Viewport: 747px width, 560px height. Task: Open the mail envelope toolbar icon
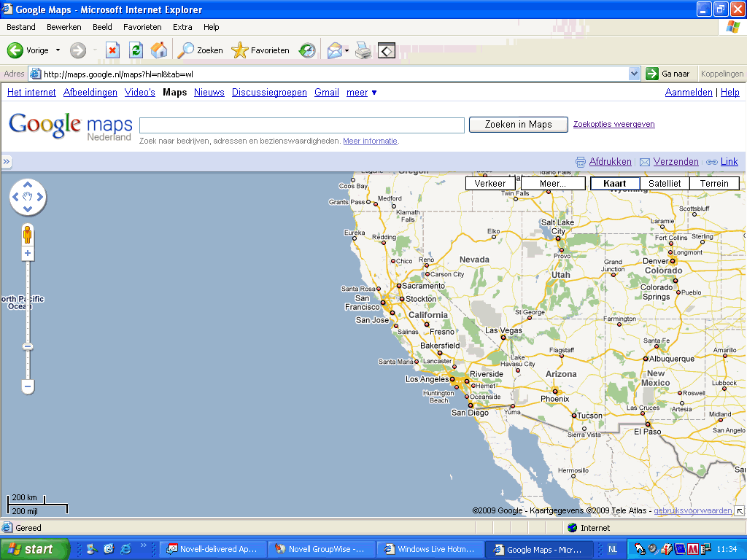pyautogui.click(x=335, y=50)
